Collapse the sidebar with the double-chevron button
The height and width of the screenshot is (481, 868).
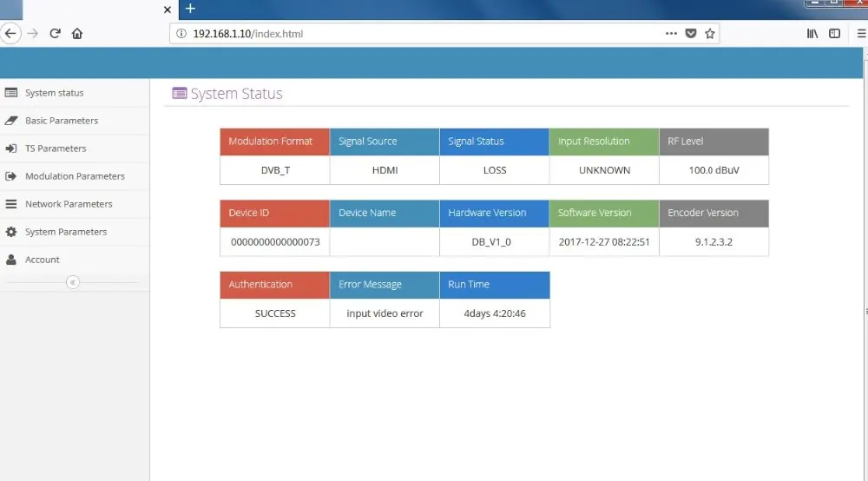pyautogui.click(x=73, y=282)
